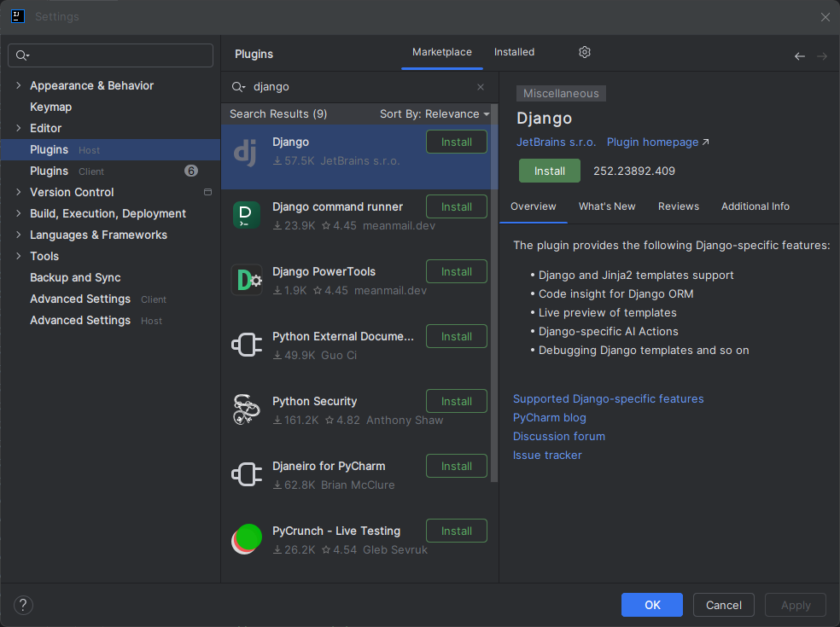Click the plugins settings gear icon
This screenshot has width=840, height=627.
pyautogui.click(x=585, y=52)
